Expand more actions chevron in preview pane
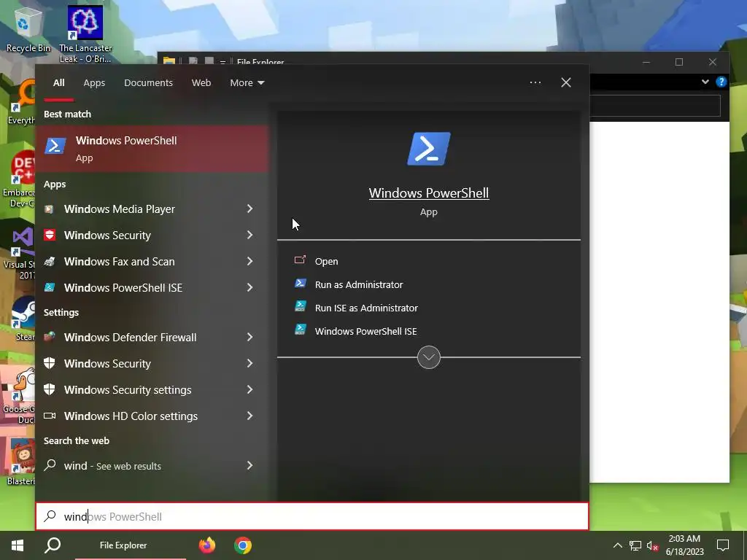 [x=429, y=357]
